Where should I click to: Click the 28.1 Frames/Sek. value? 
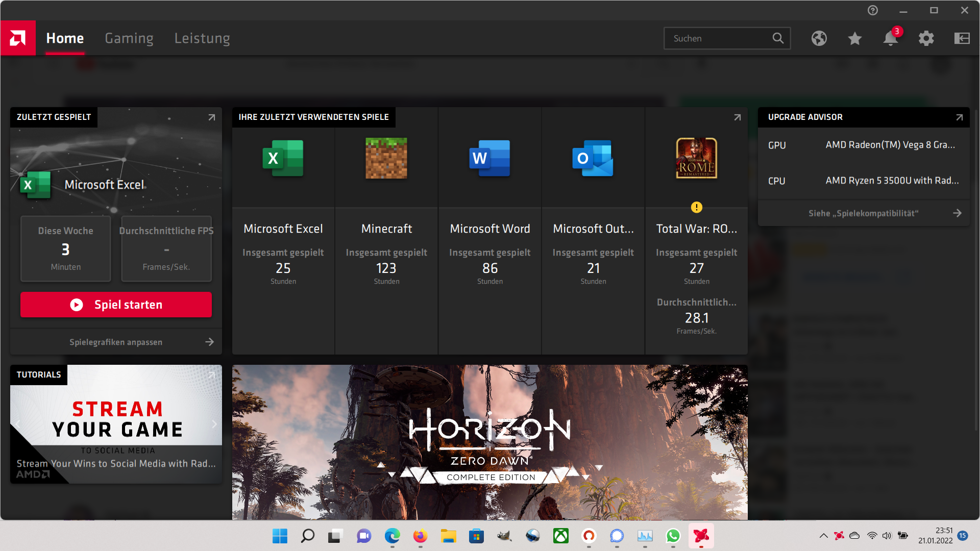pyautogui.click(x=697, y=318)
